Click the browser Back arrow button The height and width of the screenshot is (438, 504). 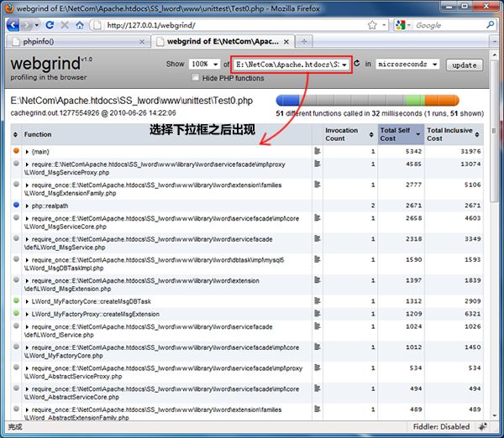[13, 24]
